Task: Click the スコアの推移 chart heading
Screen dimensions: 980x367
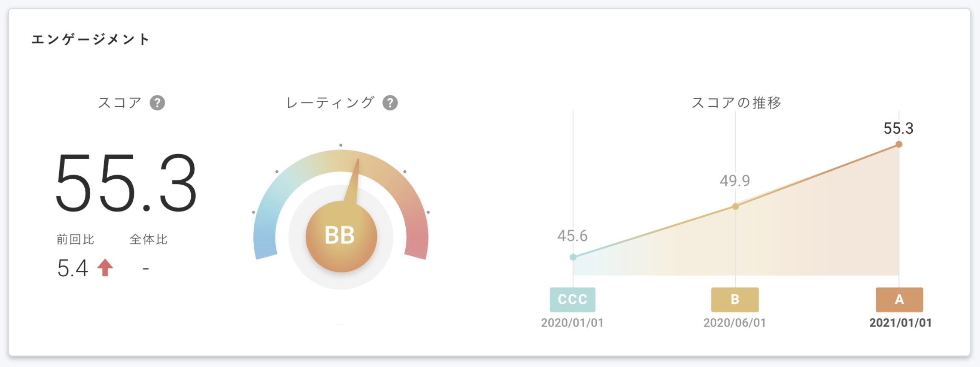Action: pyautogui.click(x=736, y=103)
